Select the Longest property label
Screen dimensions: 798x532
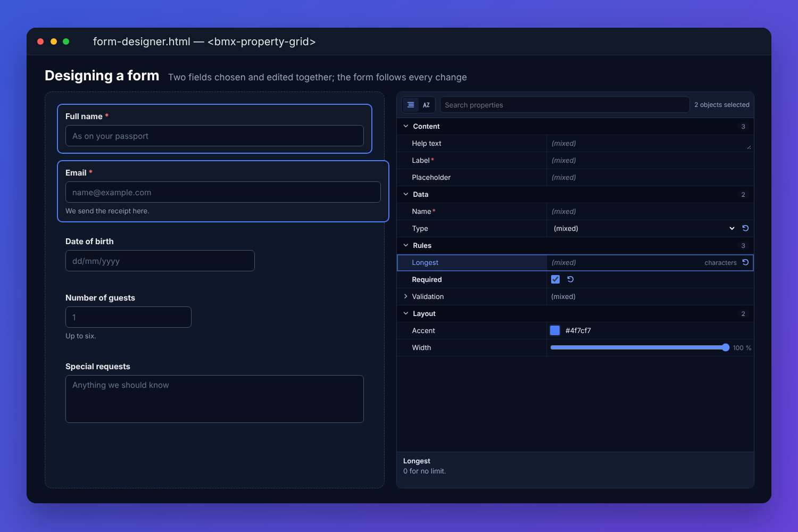(425, 262)
